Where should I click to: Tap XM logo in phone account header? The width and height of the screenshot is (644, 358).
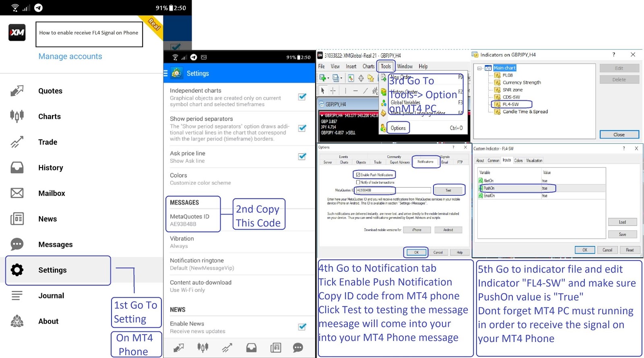coord(17,33)
